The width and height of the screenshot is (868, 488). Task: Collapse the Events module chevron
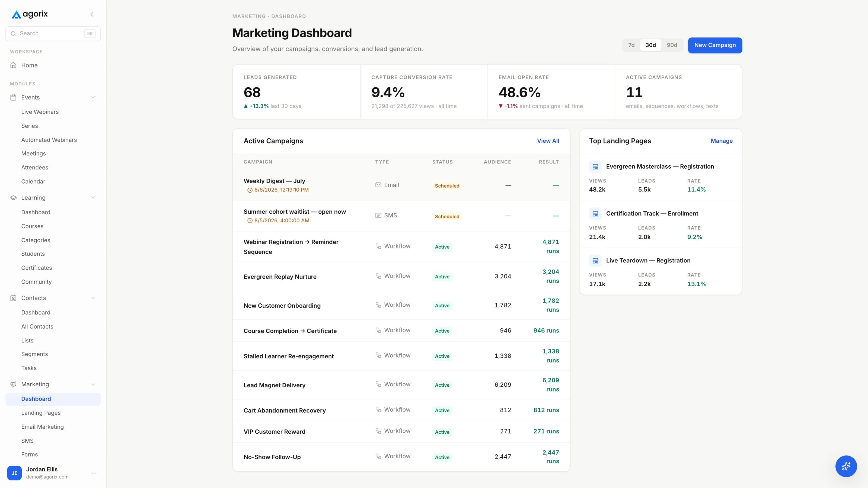93,97
